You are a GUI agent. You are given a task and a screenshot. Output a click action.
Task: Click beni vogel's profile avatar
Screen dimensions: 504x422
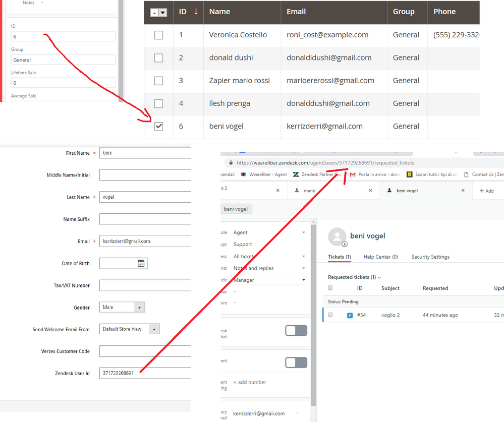pos(337,236)
